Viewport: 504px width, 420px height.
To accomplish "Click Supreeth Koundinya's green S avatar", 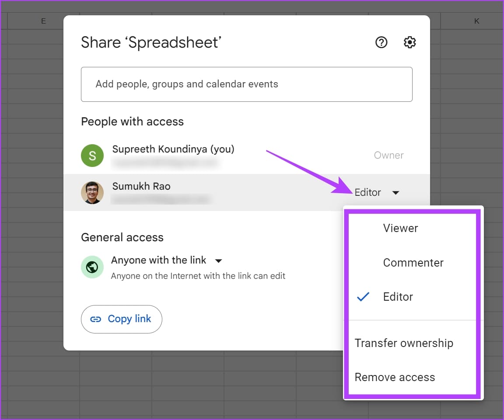I will pyautogui.click(x=92, y=156).
